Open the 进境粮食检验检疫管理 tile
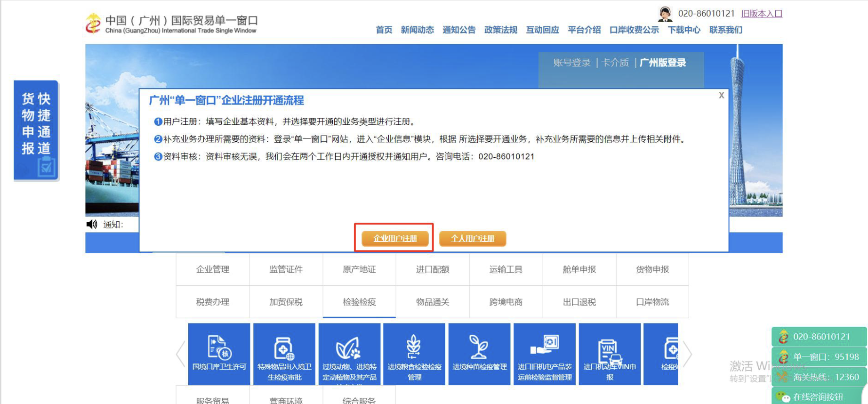Screen dimensions: 868x404 click(x=414, y=354)
